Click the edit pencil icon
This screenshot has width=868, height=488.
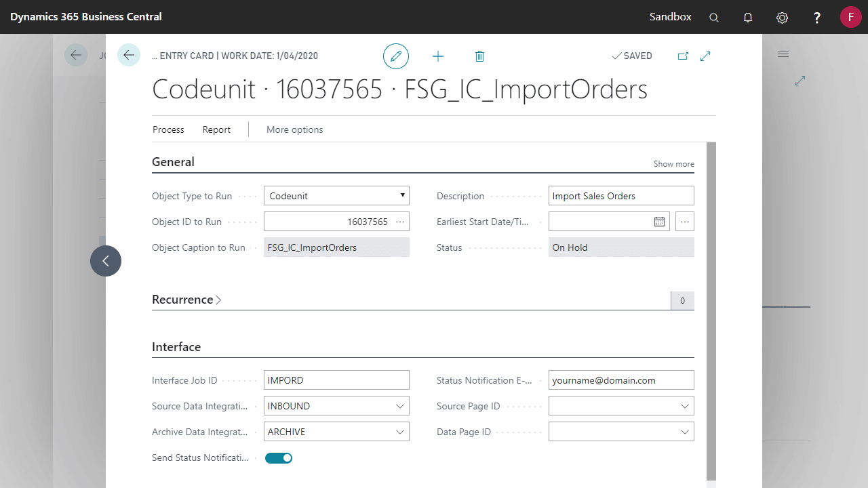point(396,56)
